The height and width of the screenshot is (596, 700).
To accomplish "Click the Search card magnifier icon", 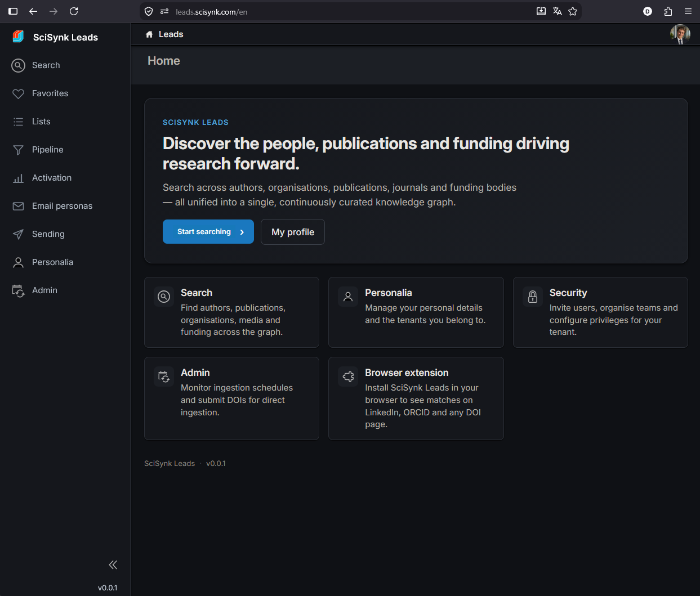I will [164, 297].
